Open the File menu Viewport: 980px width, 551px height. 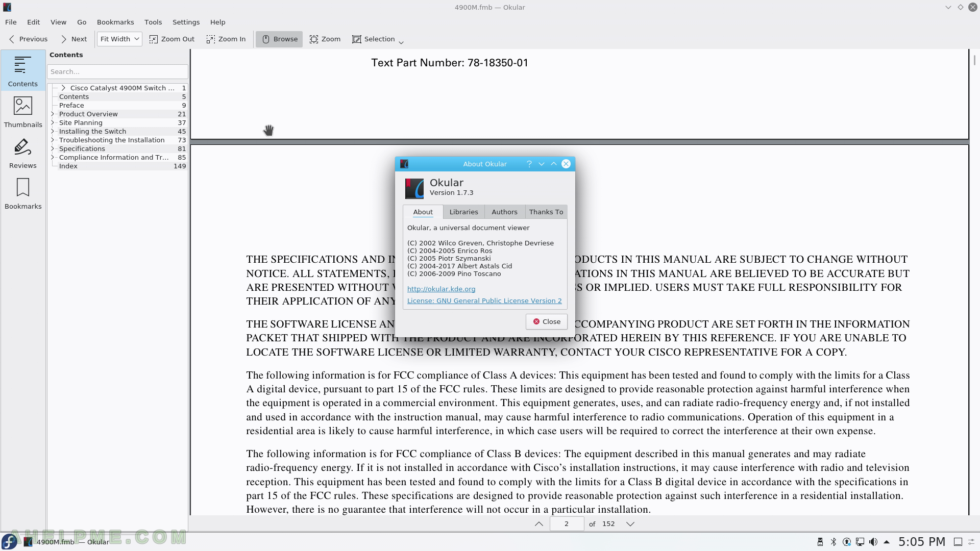pos(11,22)
